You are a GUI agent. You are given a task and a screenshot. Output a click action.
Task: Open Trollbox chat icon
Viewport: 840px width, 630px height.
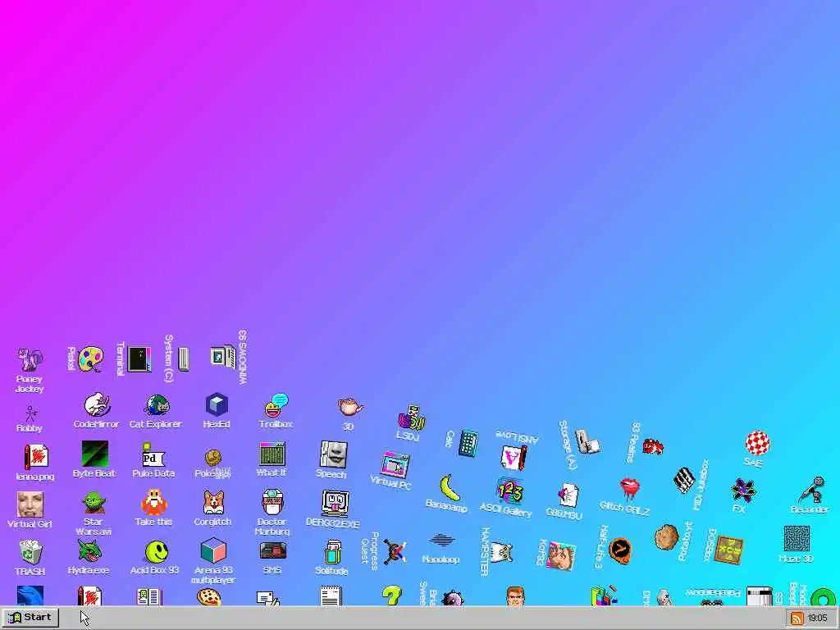[x=276, y=405]
